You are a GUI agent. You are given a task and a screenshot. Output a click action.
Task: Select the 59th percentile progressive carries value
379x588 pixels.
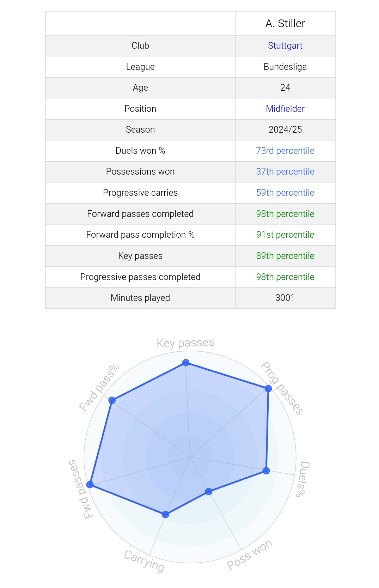[x=285, y=193]
